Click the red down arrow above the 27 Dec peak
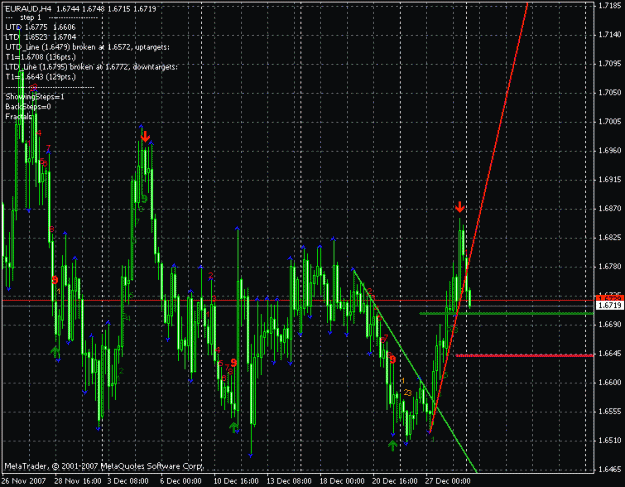Image resolution: width=625 pixels, height=487 pixels. tap(460, 207)
